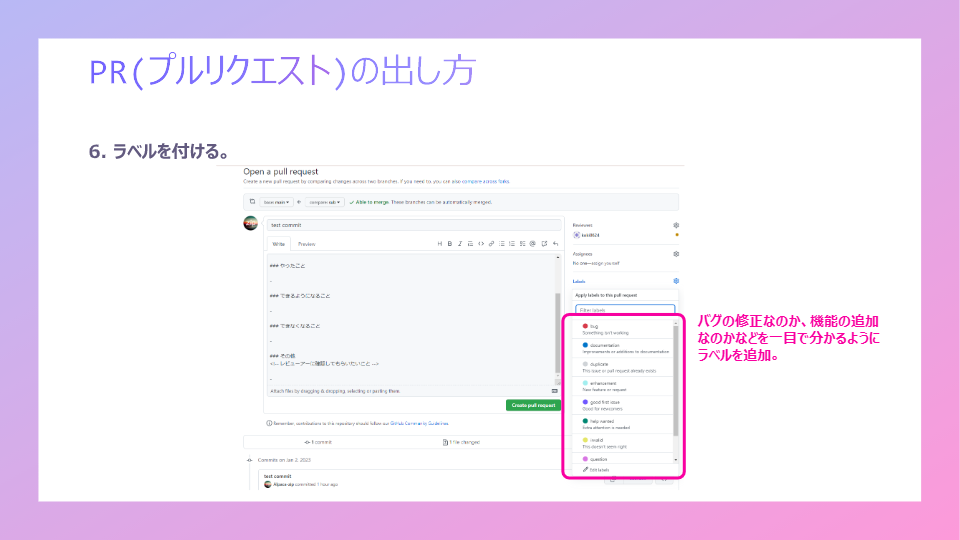Select the bug label

click(x=623, y=329)
